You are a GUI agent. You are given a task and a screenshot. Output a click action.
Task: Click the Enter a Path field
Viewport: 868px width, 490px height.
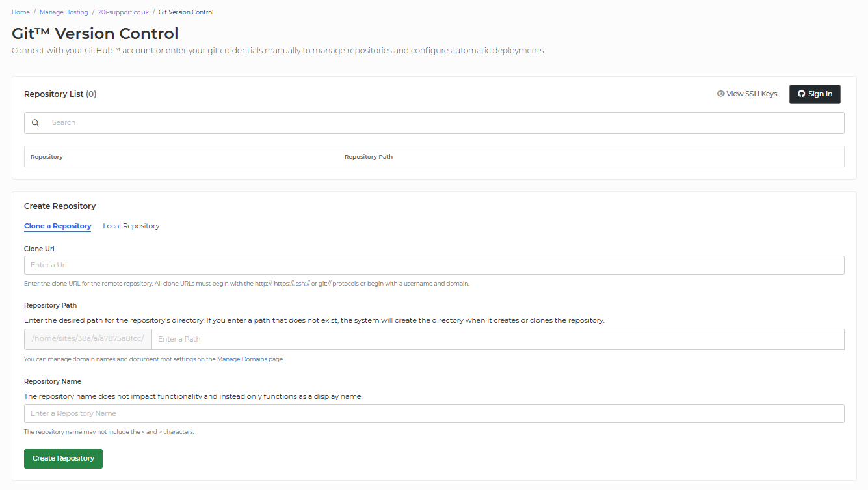(498, 339)
